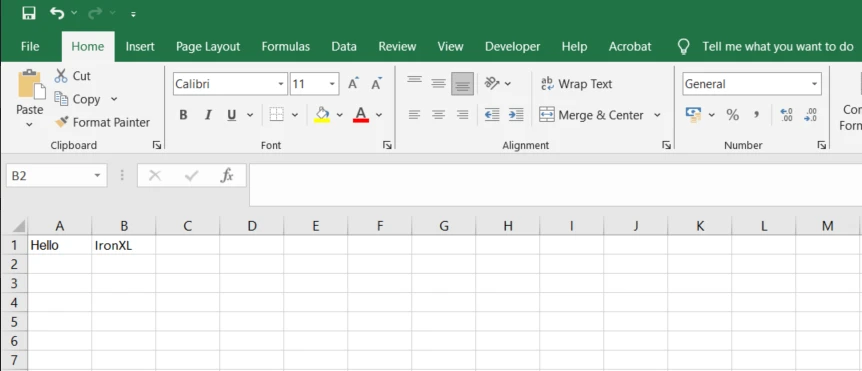Open the Font Color palette arrow
Screen dimensions: 862x371
[x=379, y=115]
